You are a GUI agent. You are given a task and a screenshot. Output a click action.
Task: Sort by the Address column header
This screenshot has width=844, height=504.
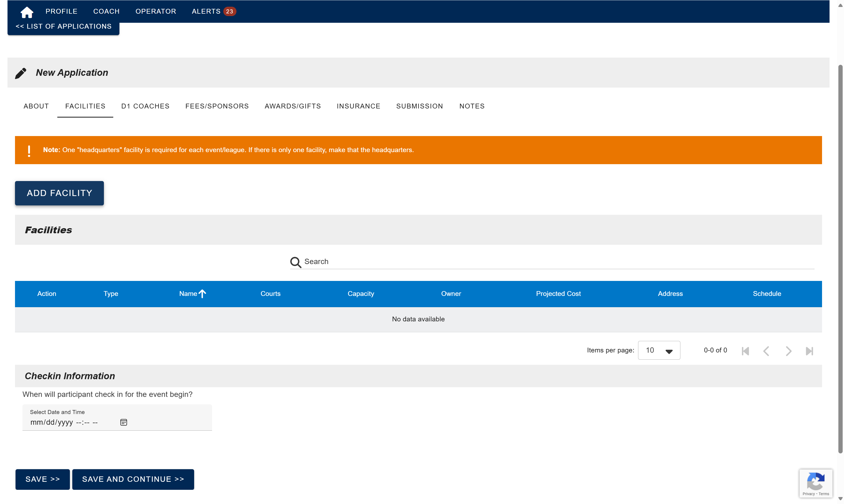(x=670, y=294)
